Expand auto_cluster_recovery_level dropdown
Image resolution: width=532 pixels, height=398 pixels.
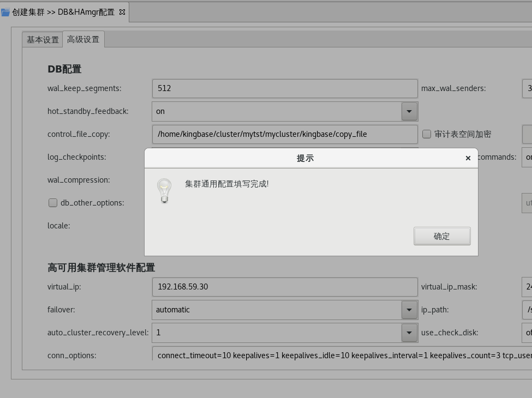click(409, 333)
